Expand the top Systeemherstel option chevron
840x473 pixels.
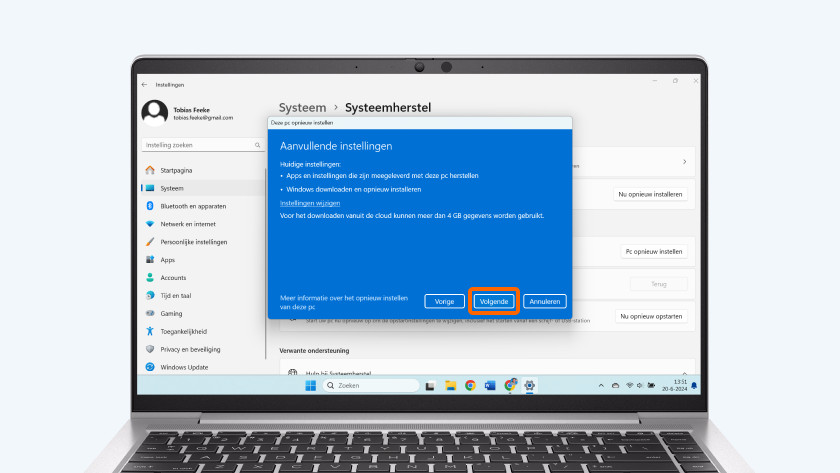click(x=684, y=161)
